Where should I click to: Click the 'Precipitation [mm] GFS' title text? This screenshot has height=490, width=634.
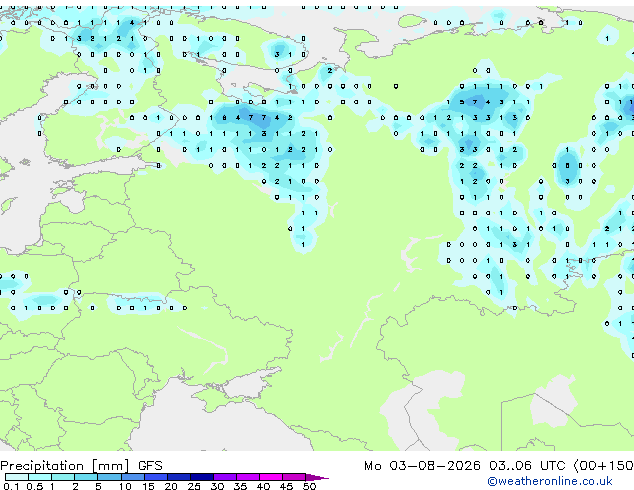[82, 466]
